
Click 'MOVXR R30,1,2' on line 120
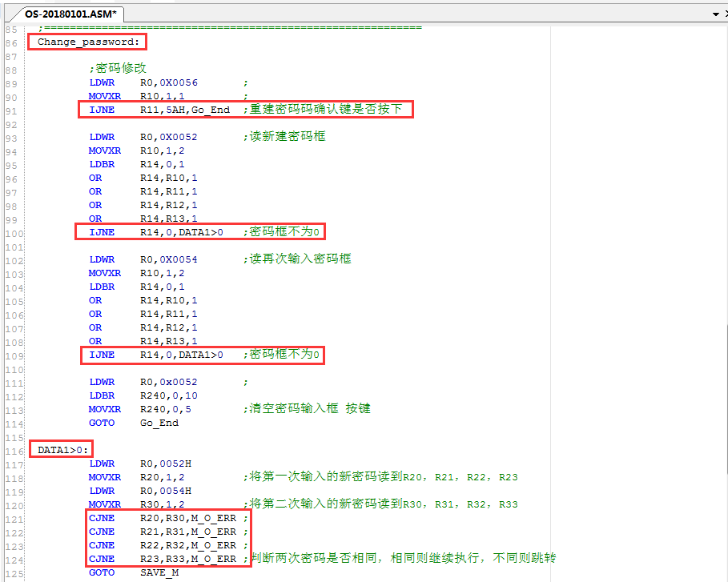click(137, 504)
